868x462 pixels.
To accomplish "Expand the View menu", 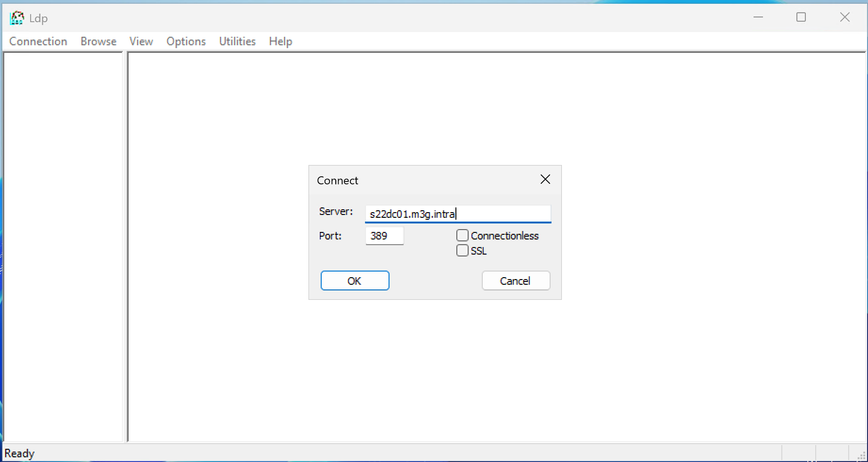I will [x=141, y=41].
